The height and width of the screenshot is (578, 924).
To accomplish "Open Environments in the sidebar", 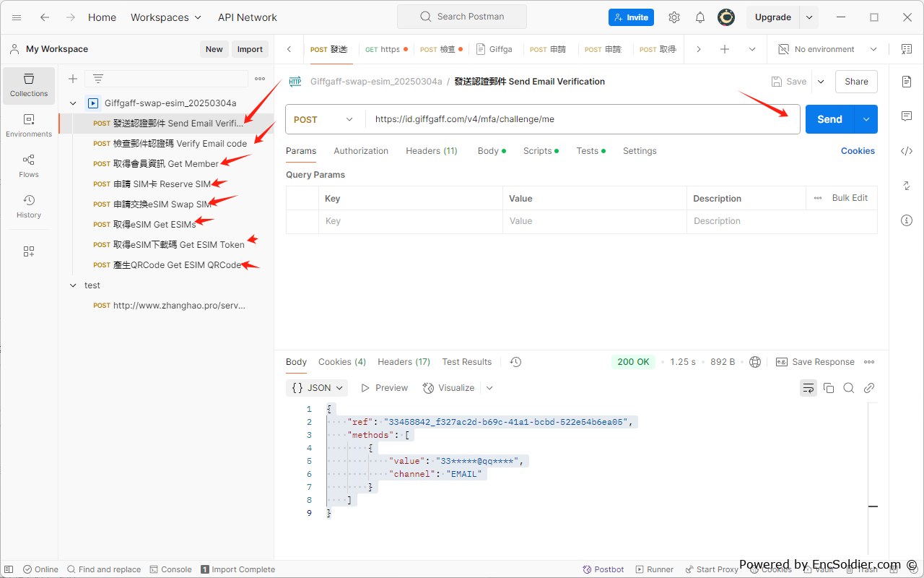I will 29,126.
